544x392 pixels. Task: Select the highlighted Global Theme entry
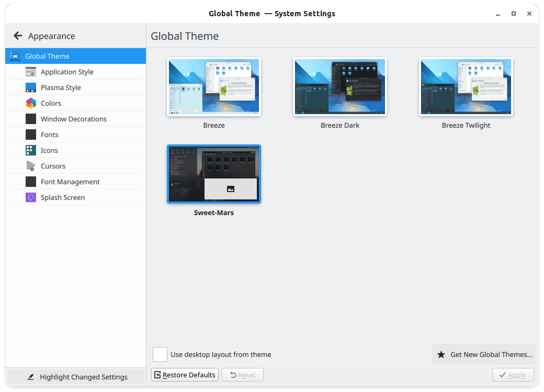pos(76,56)
